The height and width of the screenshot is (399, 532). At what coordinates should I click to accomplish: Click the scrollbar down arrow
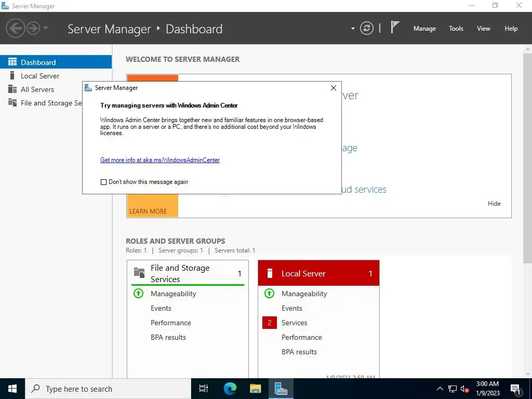pos(528,374)
